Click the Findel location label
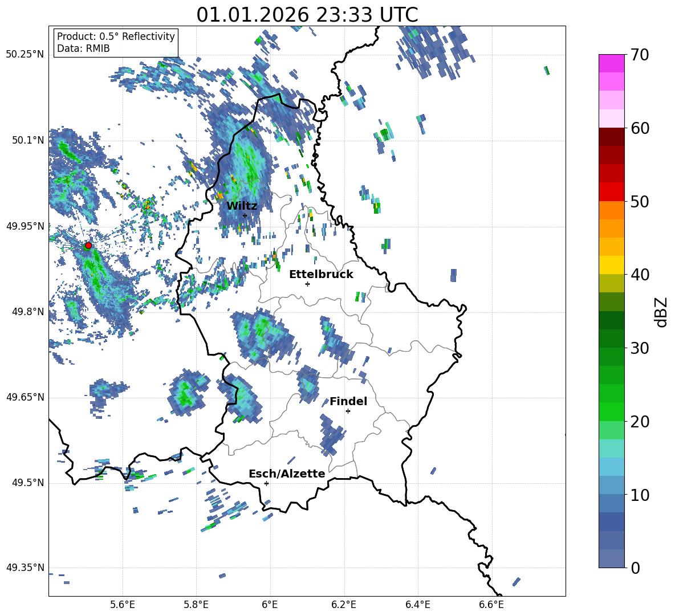Image resolution: width=675 pixels, height=616 pixels. [x=348, y=401]
